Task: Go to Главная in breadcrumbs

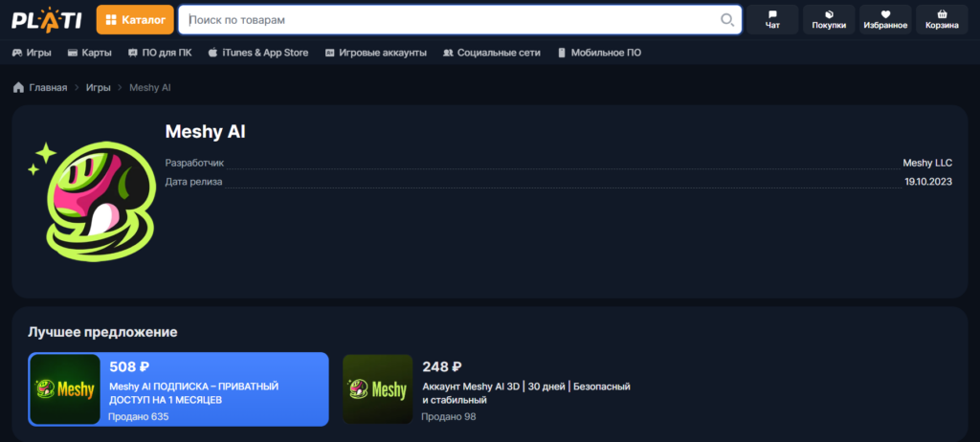Action: tap(48, 87)
